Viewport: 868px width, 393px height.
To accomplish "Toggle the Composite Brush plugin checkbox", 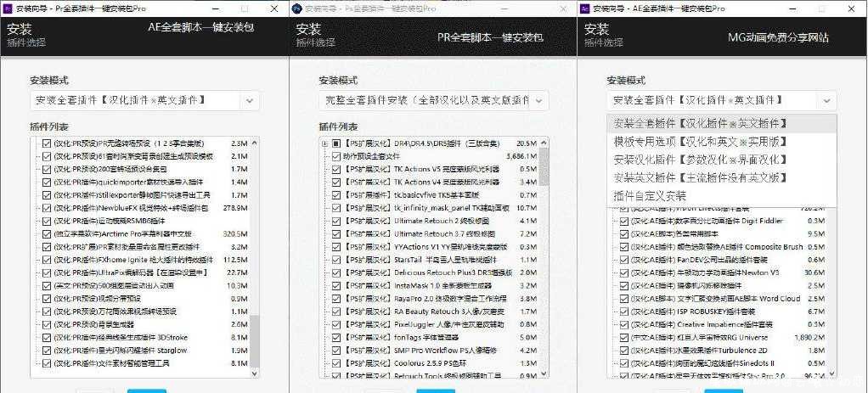I will 624,247.
